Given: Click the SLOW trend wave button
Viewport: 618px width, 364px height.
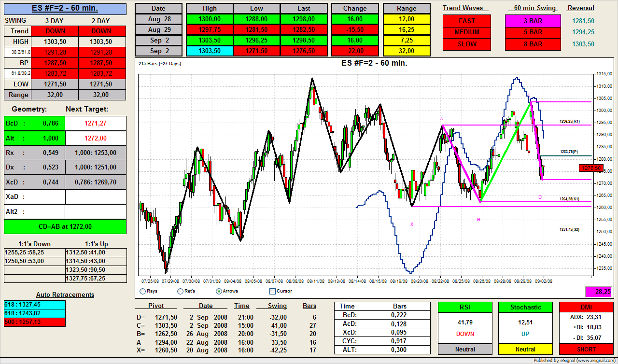Looking at the screenshot, I should coord(466,44).
